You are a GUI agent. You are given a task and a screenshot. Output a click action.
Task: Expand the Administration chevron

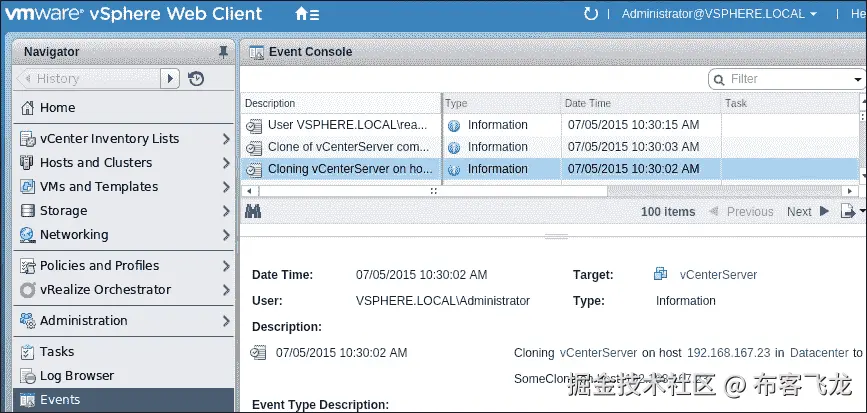(226, 321)
